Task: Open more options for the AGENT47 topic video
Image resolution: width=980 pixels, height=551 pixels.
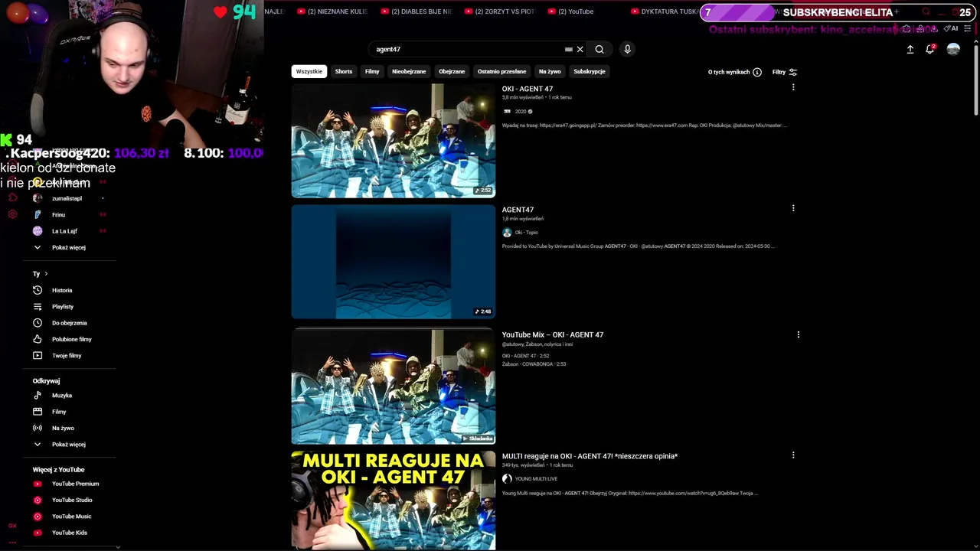Action: click(793, 208)
